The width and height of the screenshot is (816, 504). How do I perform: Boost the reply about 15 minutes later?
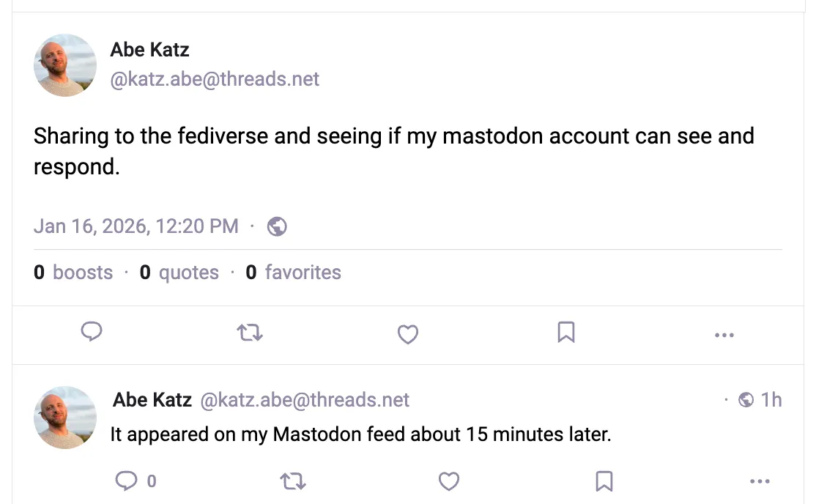point(293,481)
